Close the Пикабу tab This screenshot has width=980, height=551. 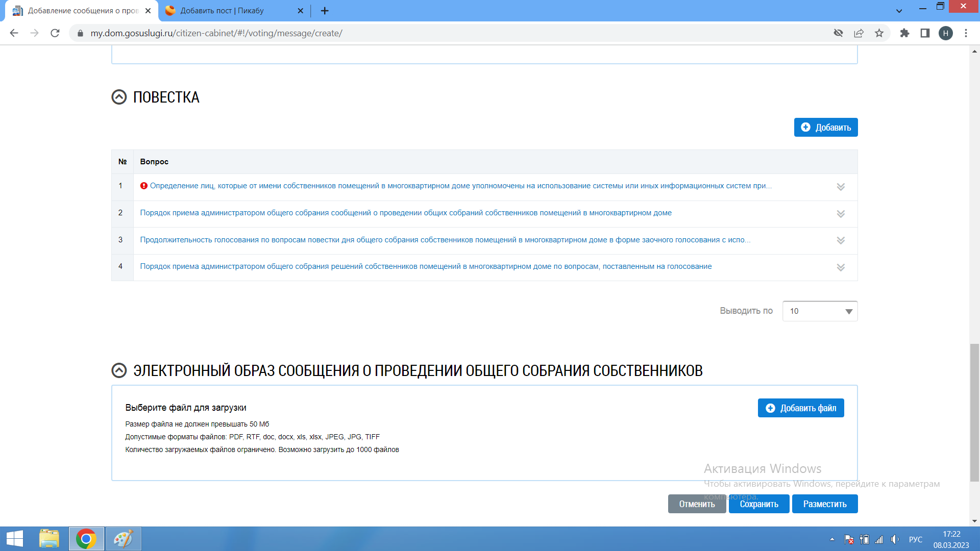pyautogui.click(x=300, y=11)
